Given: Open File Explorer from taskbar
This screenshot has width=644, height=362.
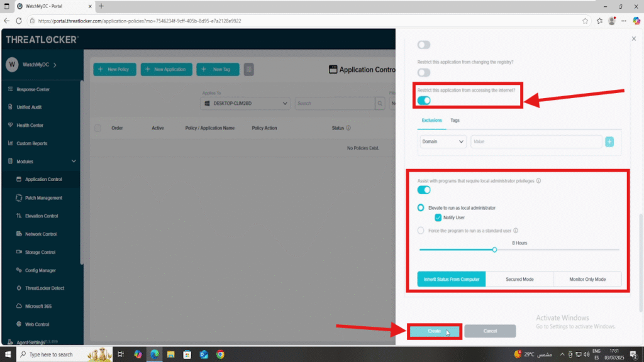Looking at the screenshot, I should [171, 354].
